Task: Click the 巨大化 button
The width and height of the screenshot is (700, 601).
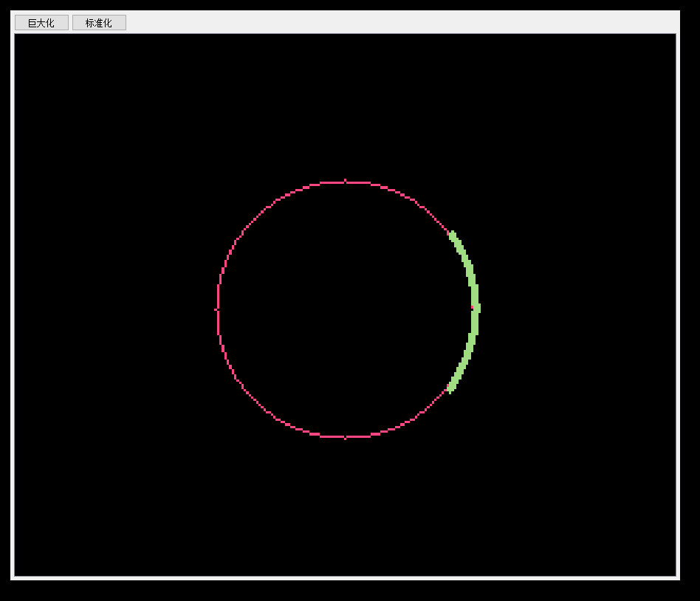Action: 41,23
